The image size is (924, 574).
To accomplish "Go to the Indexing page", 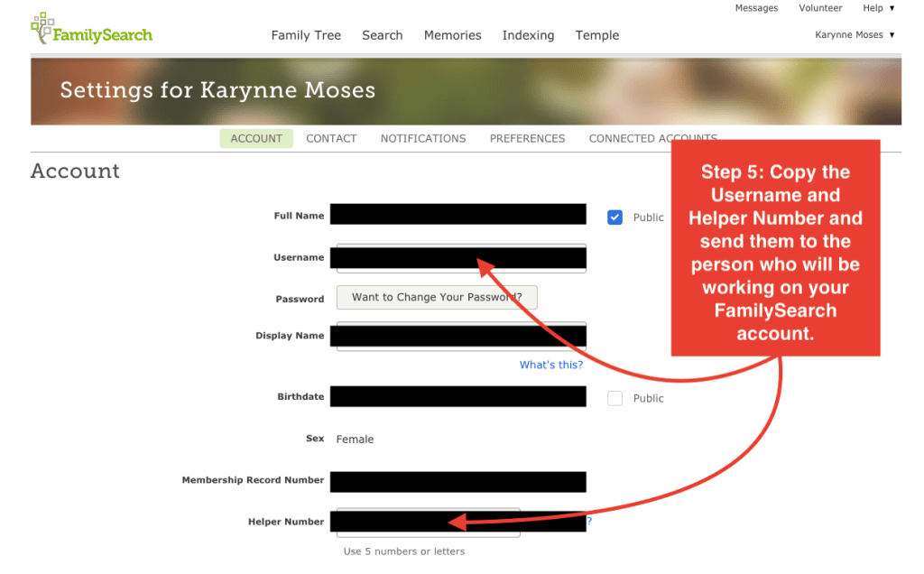I will [x=528, y=35].
